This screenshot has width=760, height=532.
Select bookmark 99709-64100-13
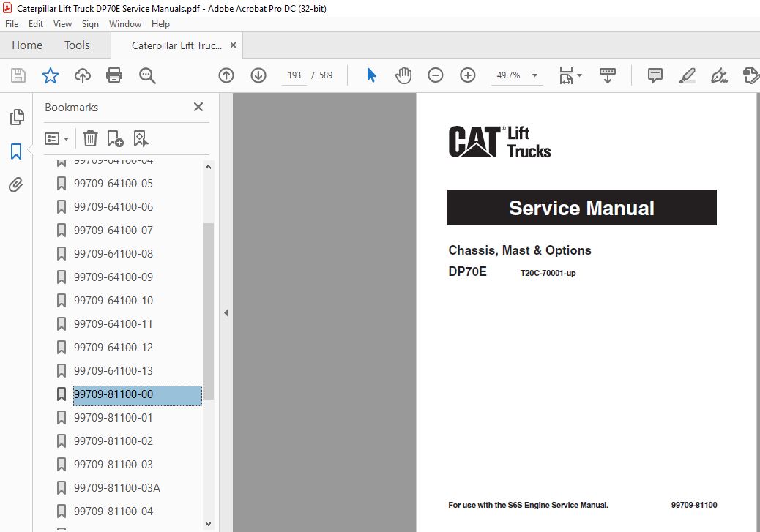[113, 371]
